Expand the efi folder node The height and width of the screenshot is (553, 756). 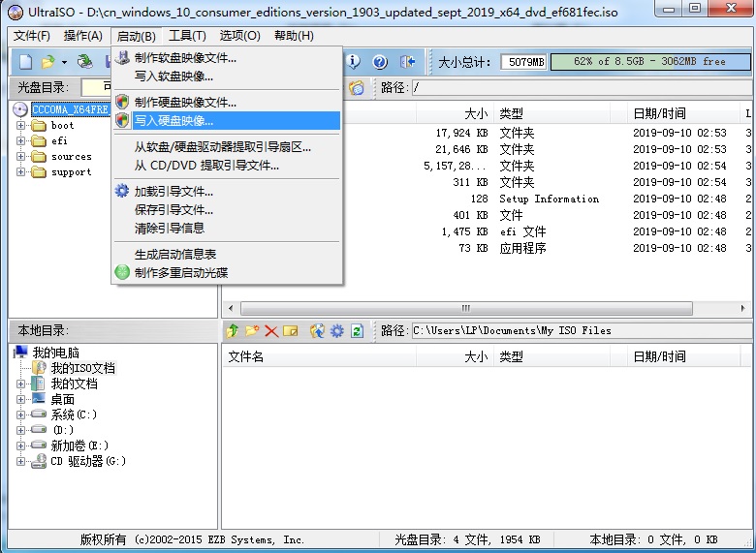[20, 140]
